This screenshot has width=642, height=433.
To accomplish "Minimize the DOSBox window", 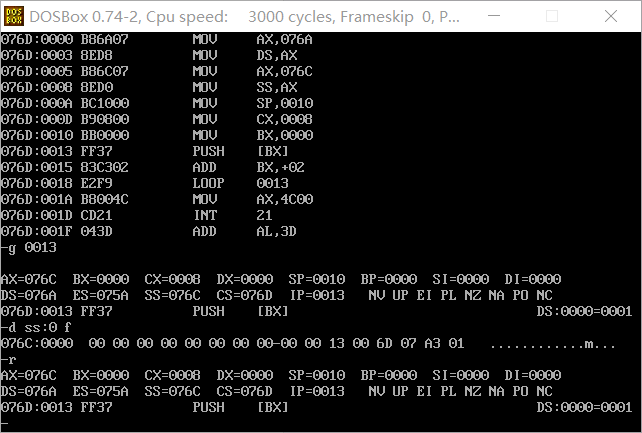I will pos(494,16).
